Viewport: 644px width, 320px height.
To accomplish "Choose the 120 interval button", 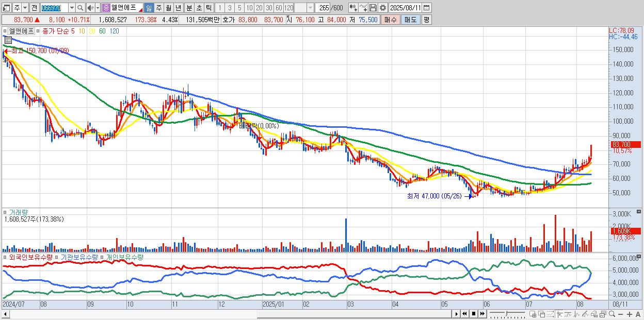I will (288, 8).
